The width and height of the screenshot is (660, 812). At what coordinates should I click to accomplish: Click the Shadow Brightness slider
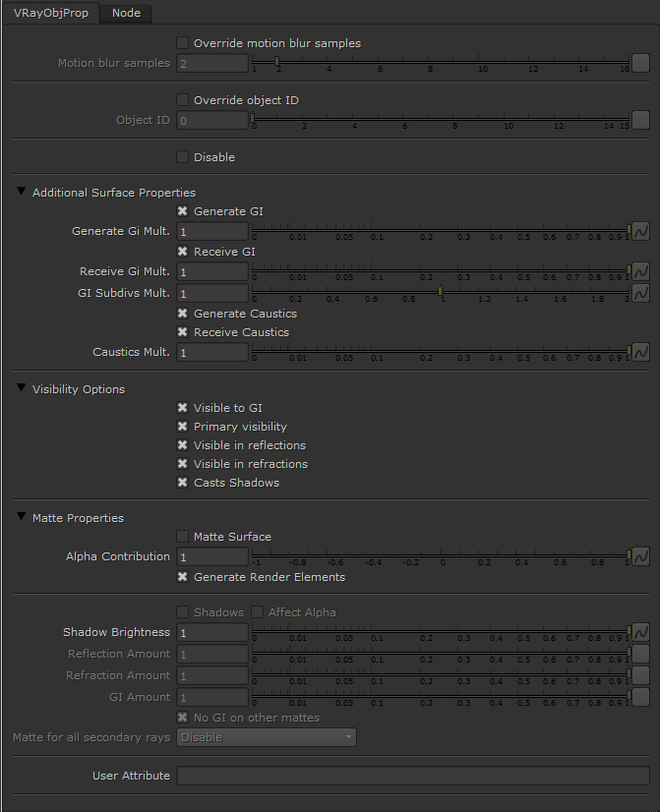tap(441, 632)
